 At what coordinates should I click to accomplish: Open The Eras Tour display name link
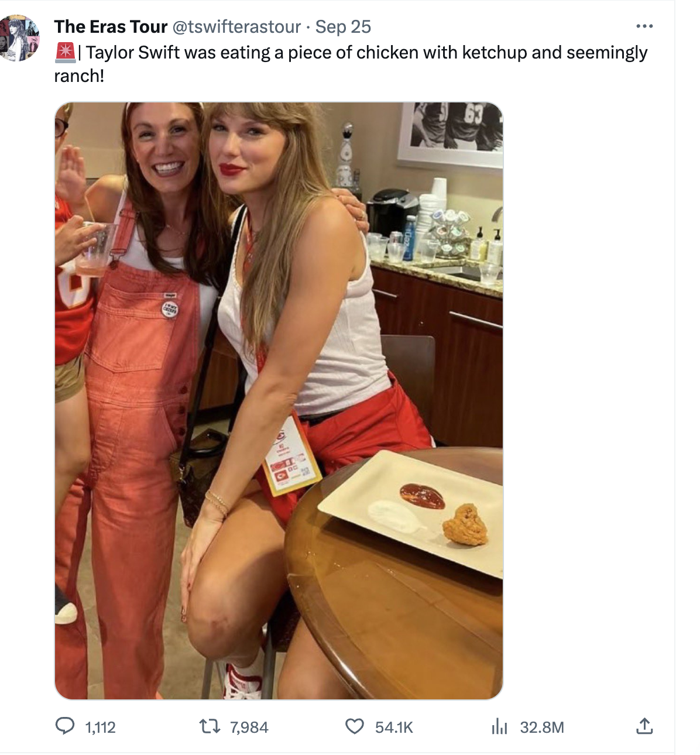coord(111,27)
